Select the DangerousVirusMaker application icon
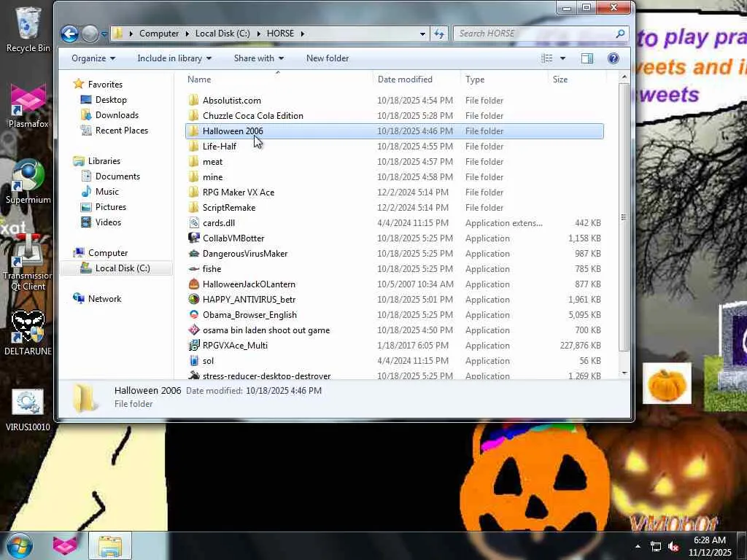Screen dimensions: 747x560 [x=193, y=253]
